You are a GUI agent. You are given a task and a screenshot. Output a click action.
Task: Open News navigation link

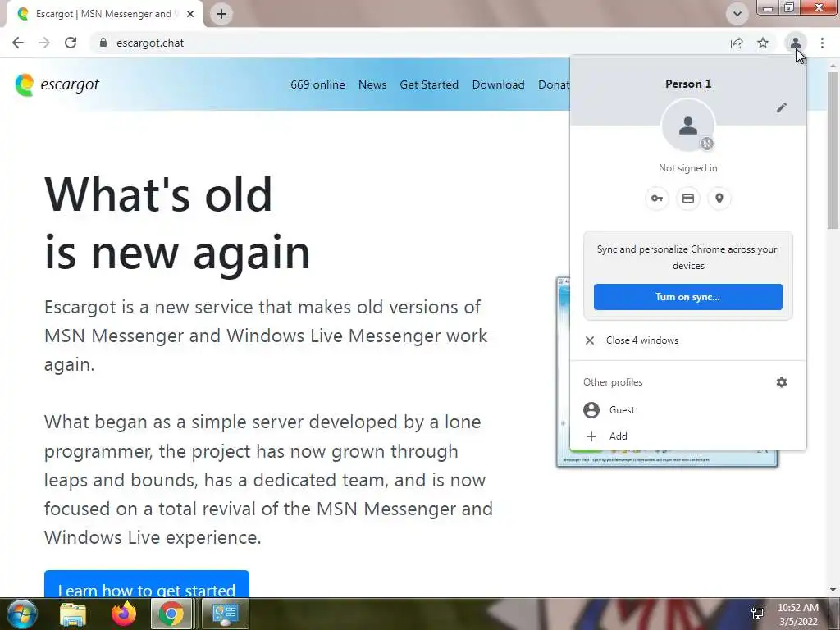372,84
